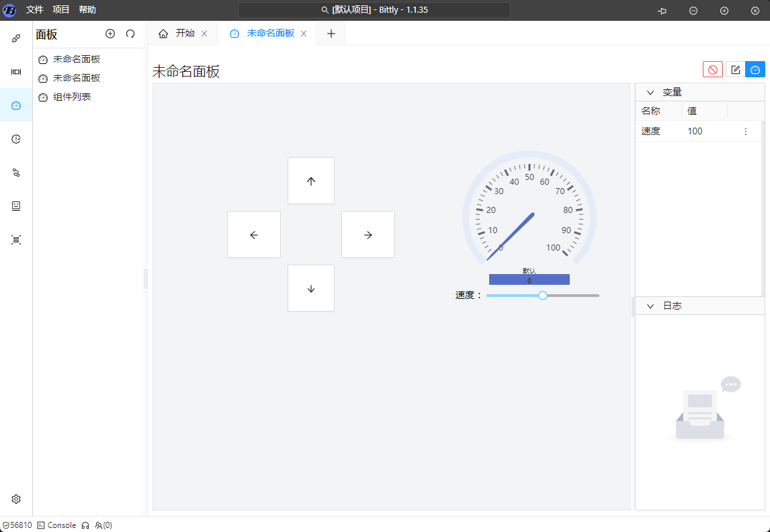Open the connection plug icon in sidebar
The width and height of the screenshot is (770, 532).
[x=16, y=38]
